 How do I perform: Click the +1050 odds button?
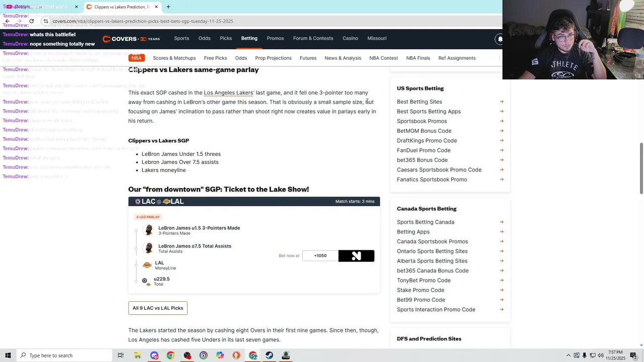[320, 256]
